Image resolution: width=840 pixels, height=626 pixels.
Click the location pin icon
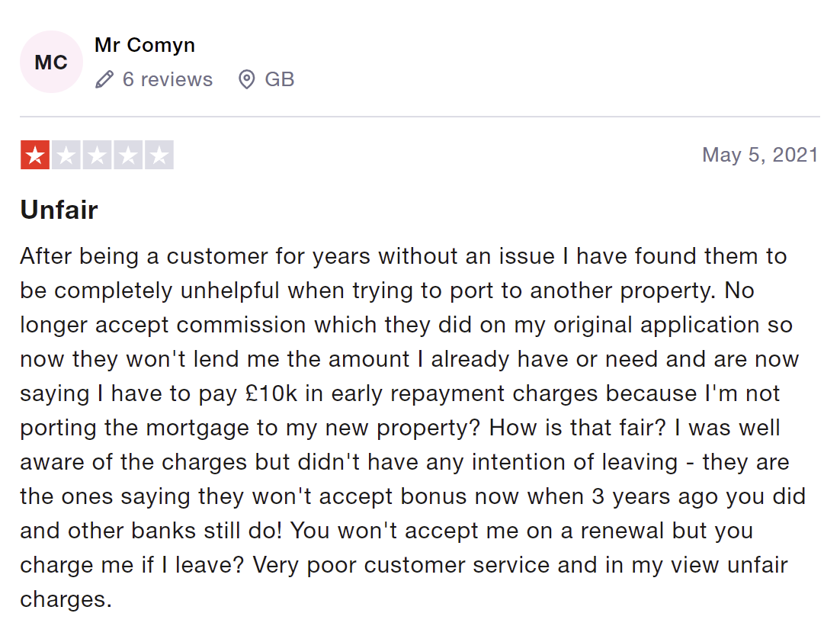[246, 79]
